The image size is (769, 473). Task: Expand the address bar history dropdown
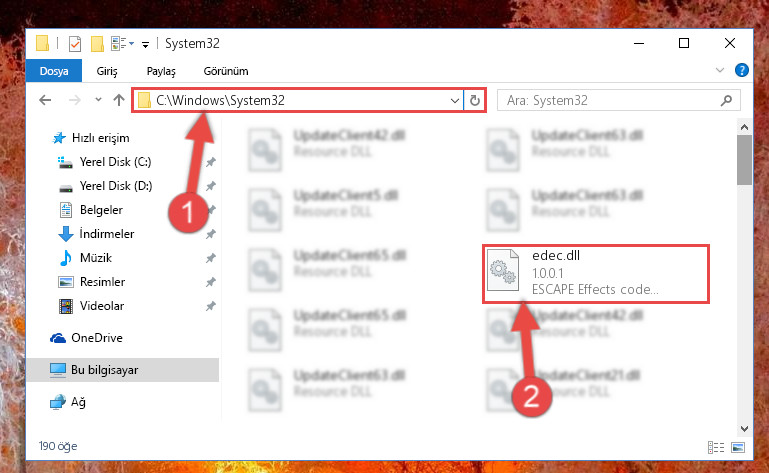tap(455, 101)
